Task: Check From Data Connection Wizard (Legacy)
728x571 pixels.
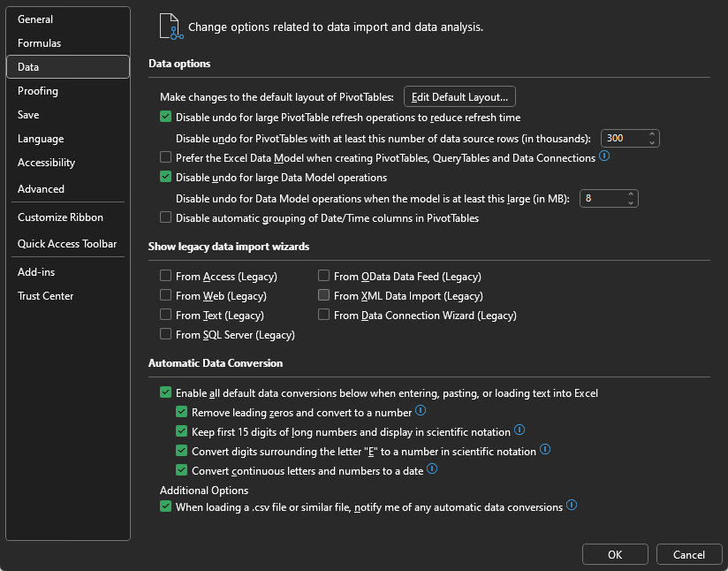Action: click(x=323, y=315)
